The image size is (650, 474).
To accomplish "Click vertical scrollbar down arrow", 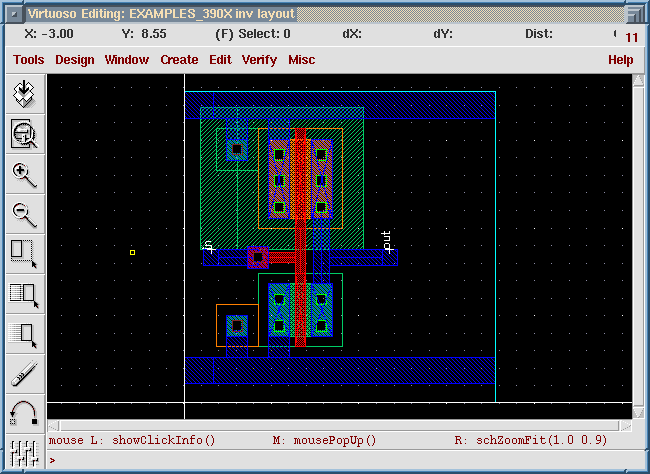I will [x=638, y=412].
